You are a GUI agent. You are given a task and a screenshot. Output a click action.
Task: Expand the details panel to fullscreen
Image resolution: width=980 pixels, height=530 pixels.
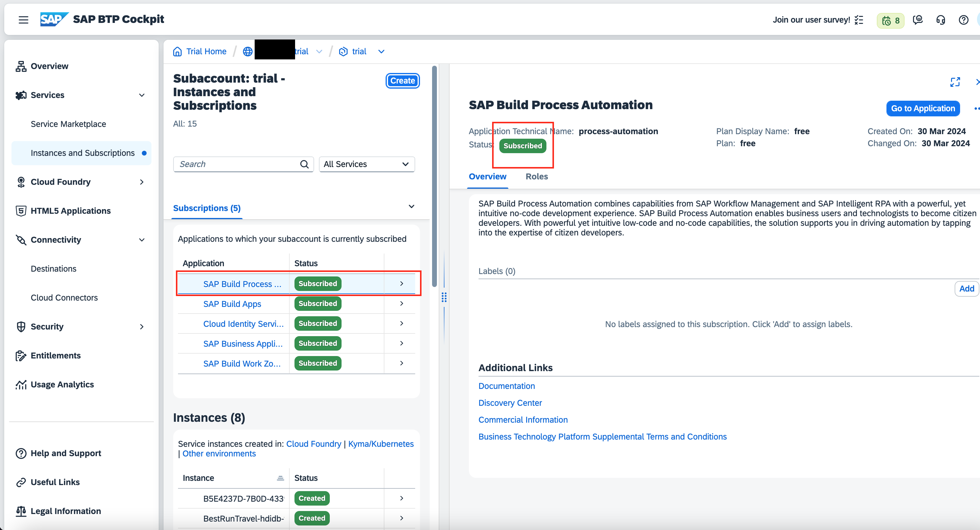click(x=956, y=82)
